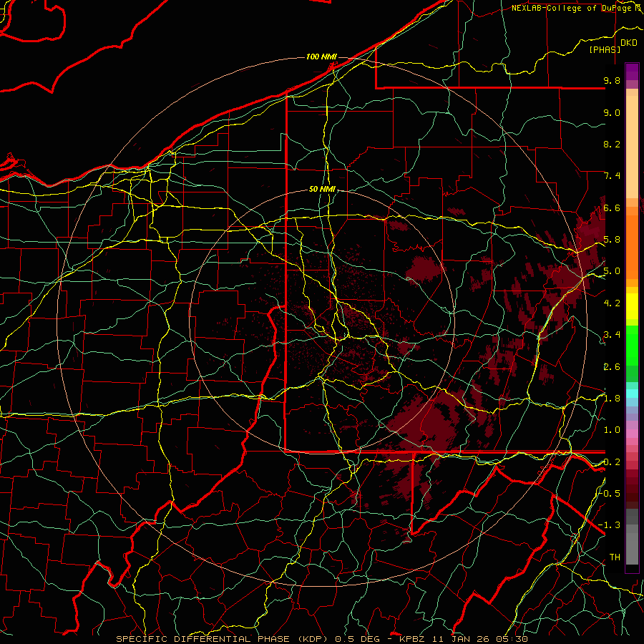Click the cyan segment of the color bar
644x644 pixels.
[632, 394]
